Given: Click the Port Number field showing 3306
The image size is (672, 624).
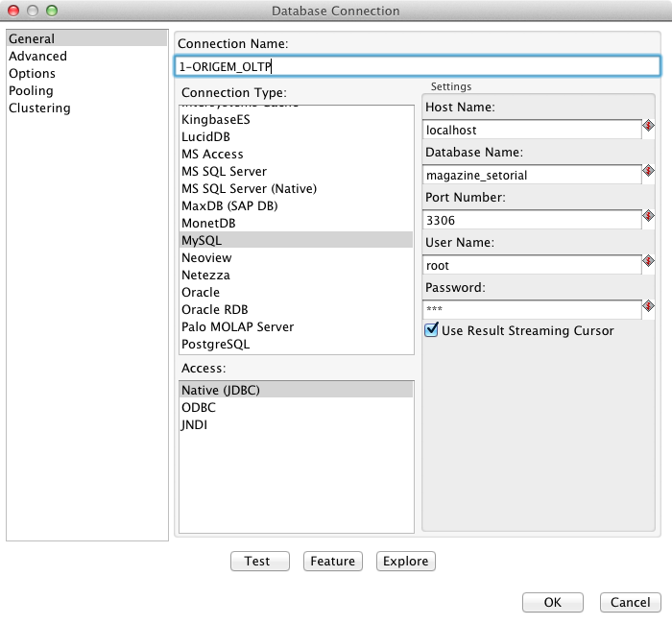Looking at the screenshot, I should 532,220.
